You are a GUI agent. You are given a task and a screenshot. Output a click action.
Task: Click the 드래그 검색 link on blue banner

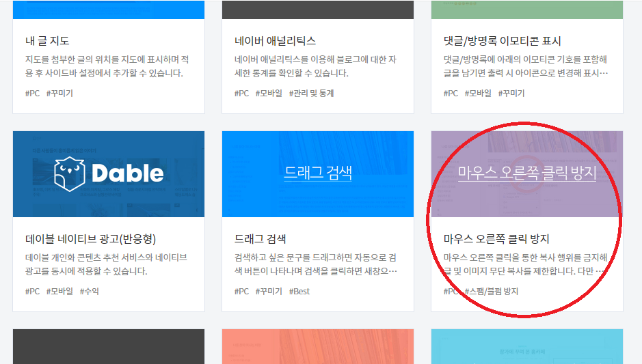318,173
